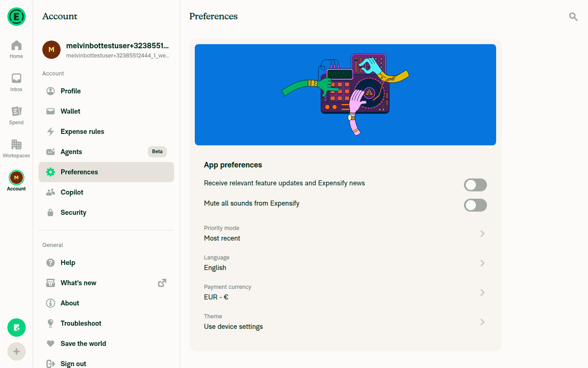Click 'Receive relevant feature updates and Expensify news' text
Image resolution: width=588 pixels, height=368 pixels.
click(x=284, y=183)
